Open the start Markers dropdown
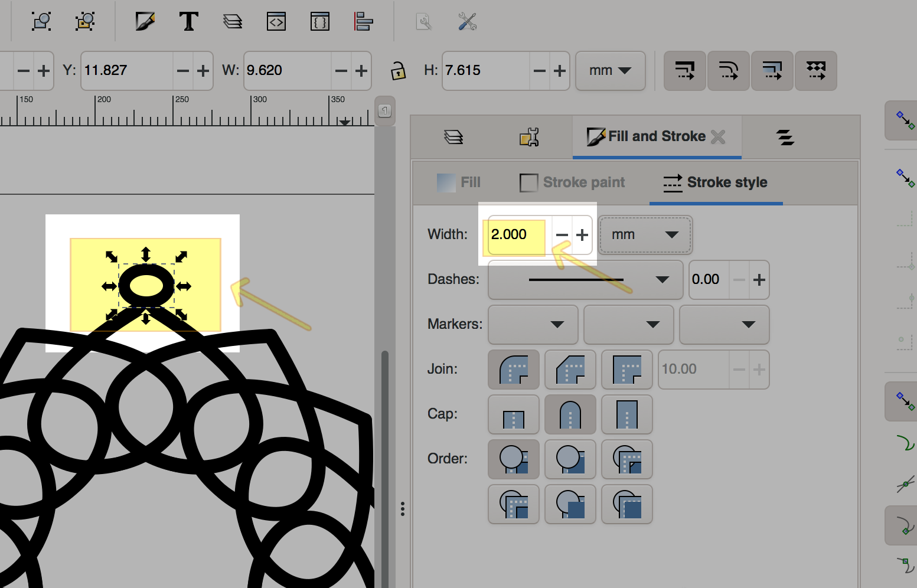The width and height of the screenshot is (917, 588). pyautogui.click(x=533, y=325)
